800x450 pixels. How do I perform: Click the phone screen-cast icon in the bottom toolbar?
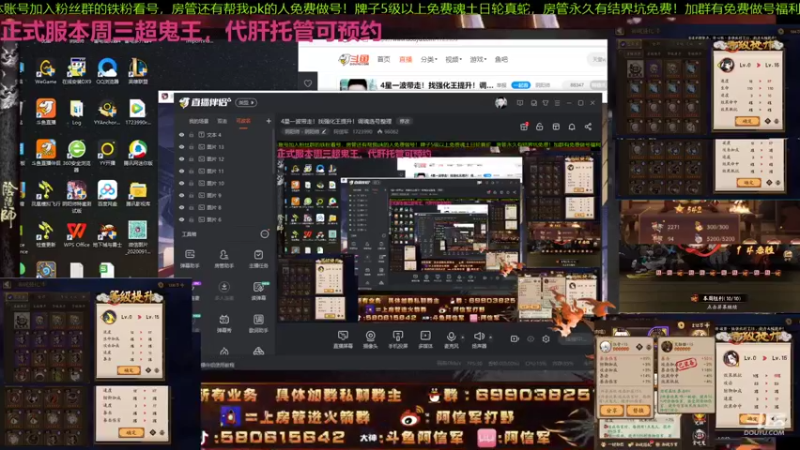(397, 336)
